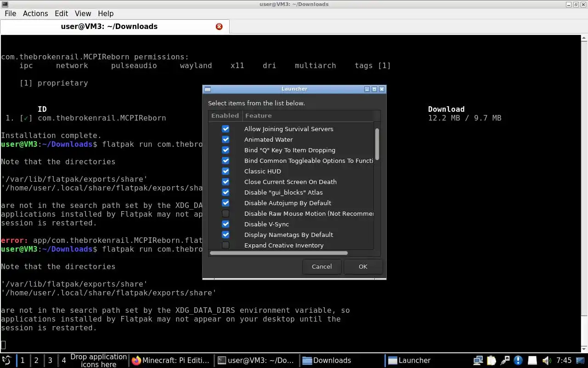Switch to workspace 4
This screenshot has width=588, height=368.
64,360
